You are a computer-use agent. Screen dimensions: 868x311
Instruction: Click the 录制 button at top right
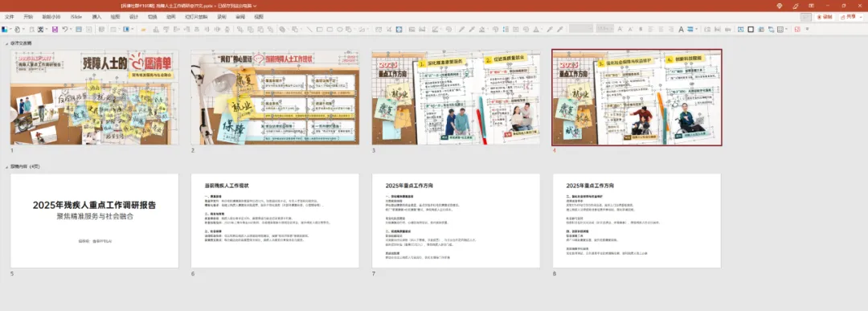tap(825, 17)
